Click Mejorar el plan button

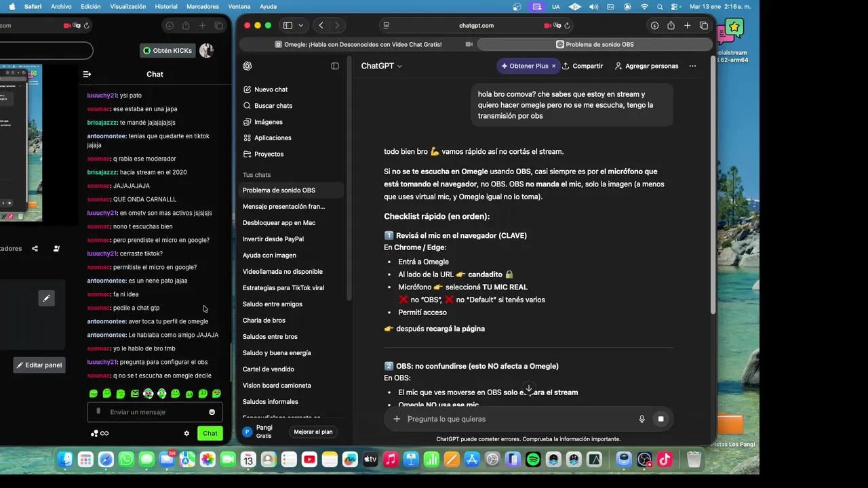pos(313,432)
